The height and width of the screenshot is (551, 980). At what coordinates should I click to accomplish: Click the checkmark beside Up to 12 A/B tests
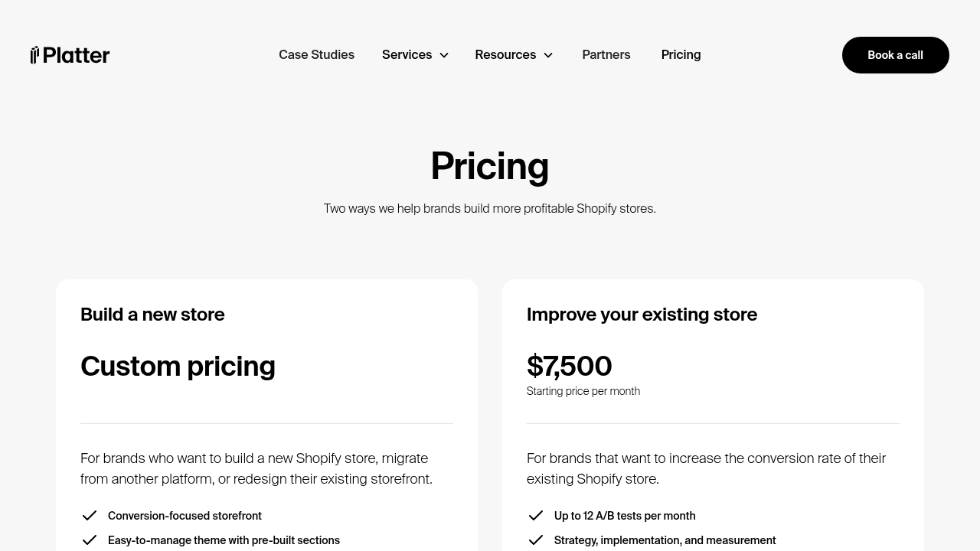[x=536, y=516]
